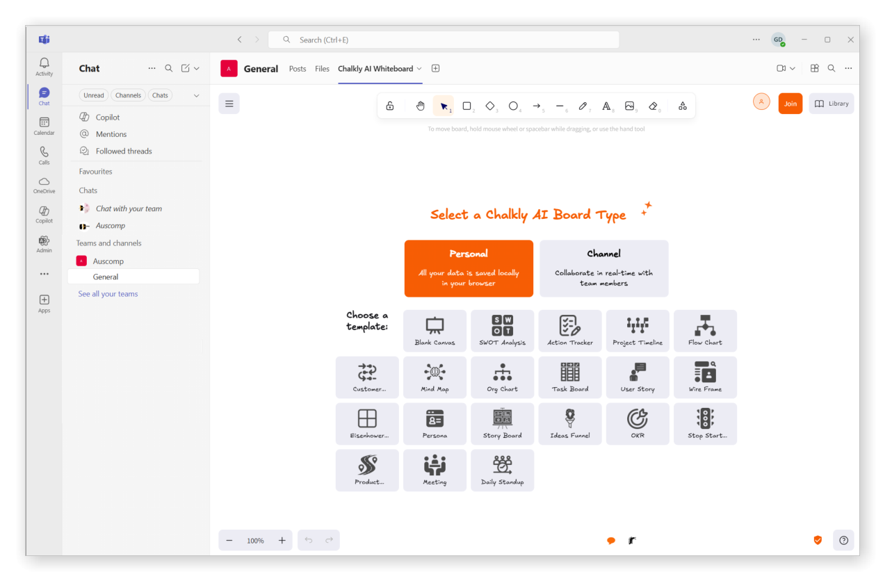Pick the Task Board template
The image size is (892, 588).
569,377
